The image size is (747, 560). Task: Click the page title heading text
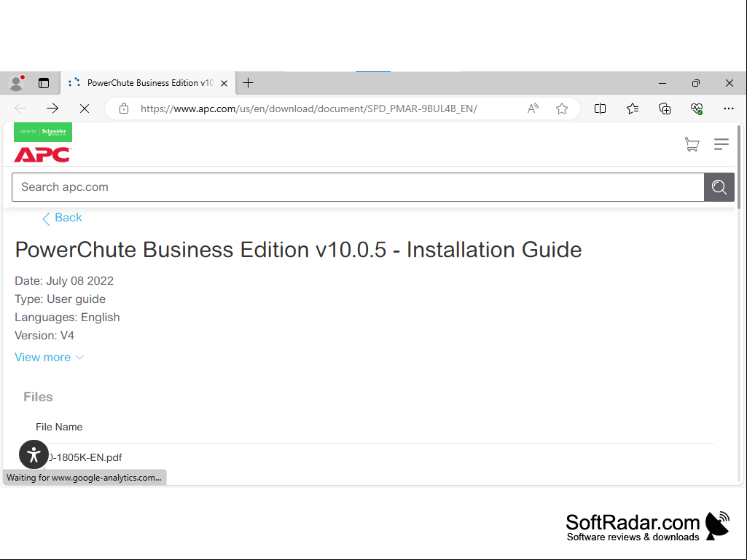(x=298, y=250)
